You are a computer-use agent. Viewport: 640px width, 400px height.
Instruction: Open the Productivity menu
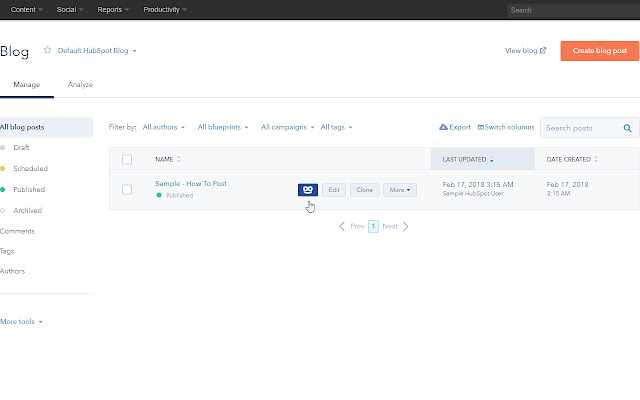165,9
